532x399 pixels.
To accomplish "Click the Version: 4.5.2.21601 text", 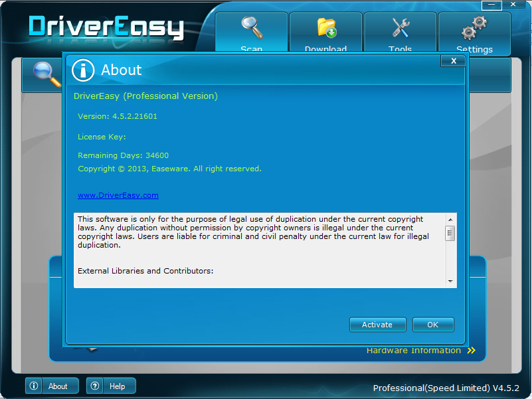I will point(118,116).
